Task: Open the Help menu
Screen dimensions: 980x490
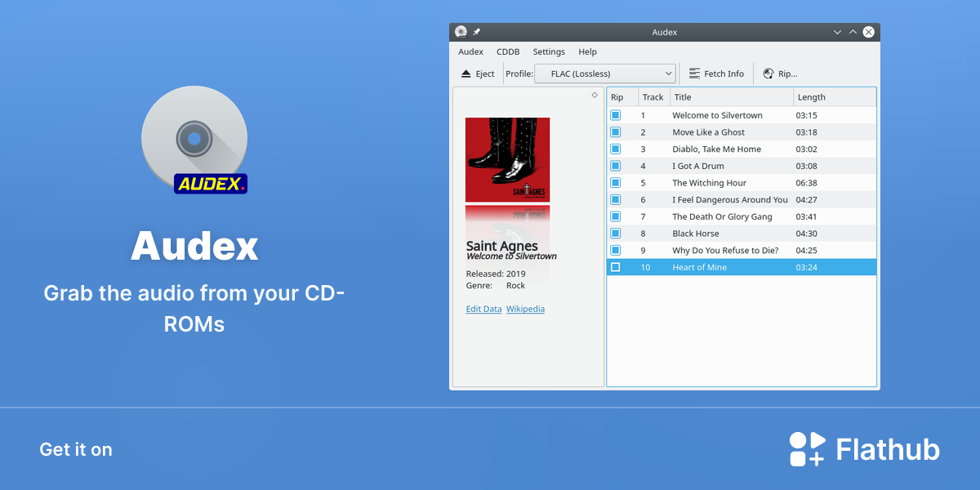Action: [x=588, y=51]
